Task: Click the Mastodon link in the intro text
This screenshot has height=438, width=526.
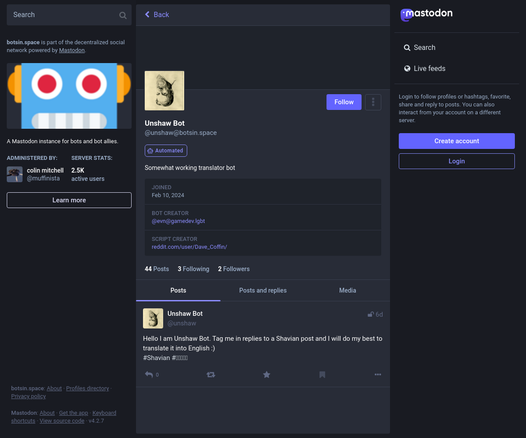Action: (x=72, y=50)
